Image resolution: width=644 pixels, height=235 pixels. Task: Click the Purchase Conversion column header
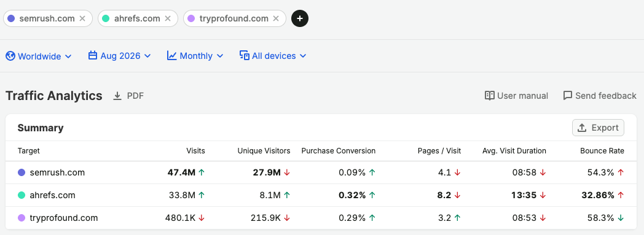pos(339,151)
